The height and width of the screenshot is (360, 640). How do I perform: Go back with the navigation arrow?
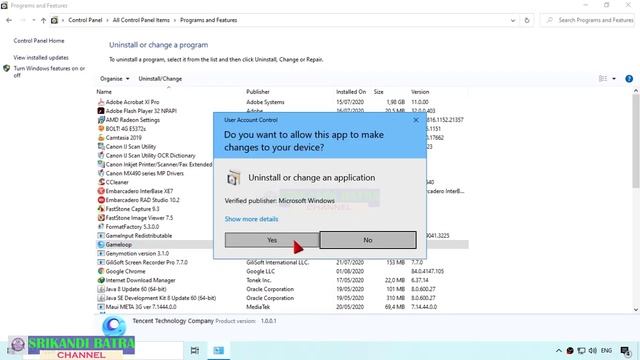coord(9,20)
